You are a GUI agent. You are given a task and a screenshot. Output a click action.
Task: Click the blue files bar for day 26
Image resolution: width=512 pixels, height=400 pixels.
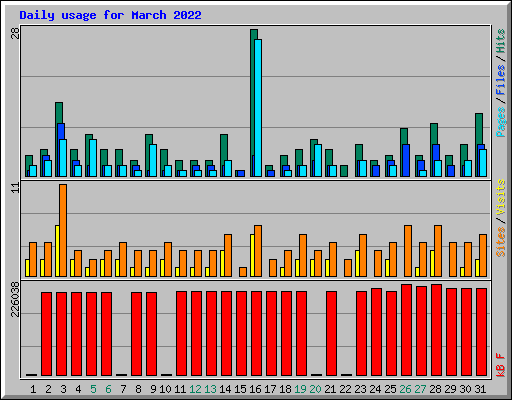[x=406, y=160]
